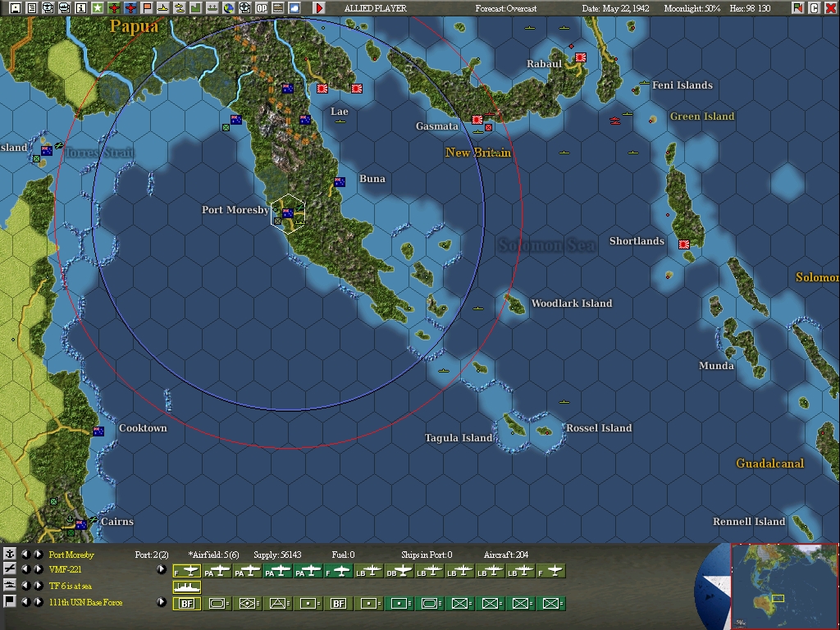Image resolution: width=840 pixels, height=630 pixels.
Task: Click the orange flag toolbar icon
Action: coord(146,7)
